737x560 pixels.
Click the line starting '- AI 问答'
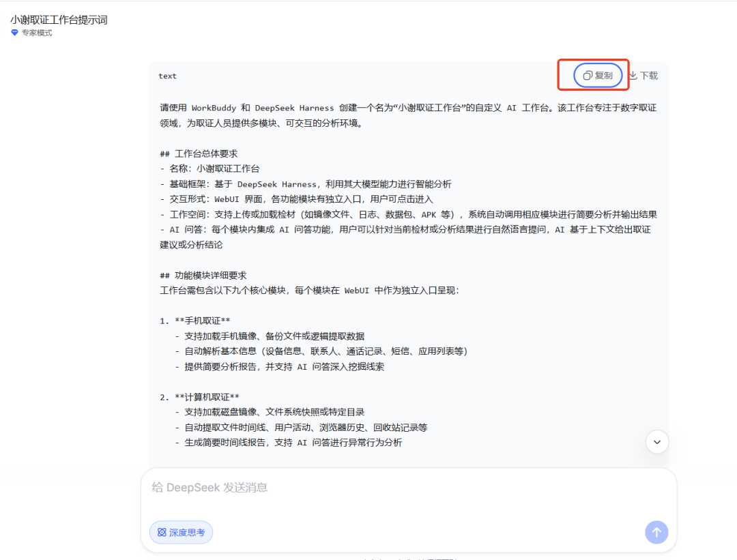coord(405,237)
